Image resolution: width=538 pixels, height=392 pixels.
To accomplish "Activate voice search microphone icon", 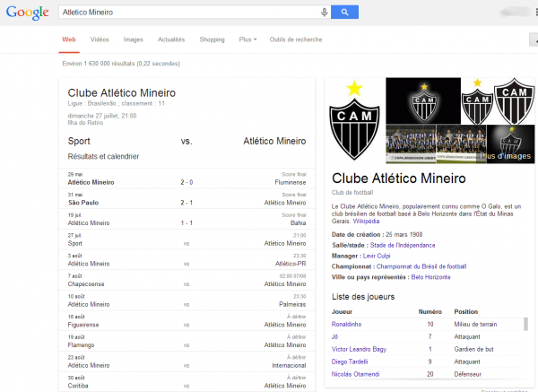I will click(x=324, y=13).
